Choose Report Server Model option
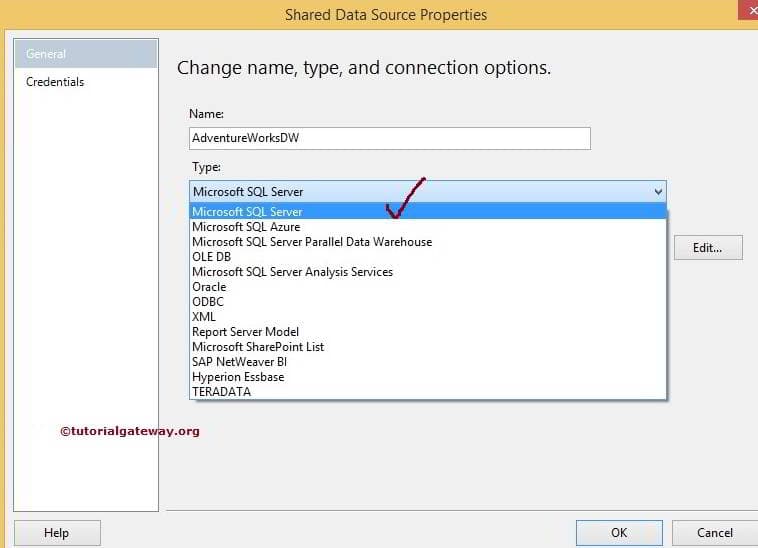The height and width of the screenshot is (548, 758). click(427, 332)
